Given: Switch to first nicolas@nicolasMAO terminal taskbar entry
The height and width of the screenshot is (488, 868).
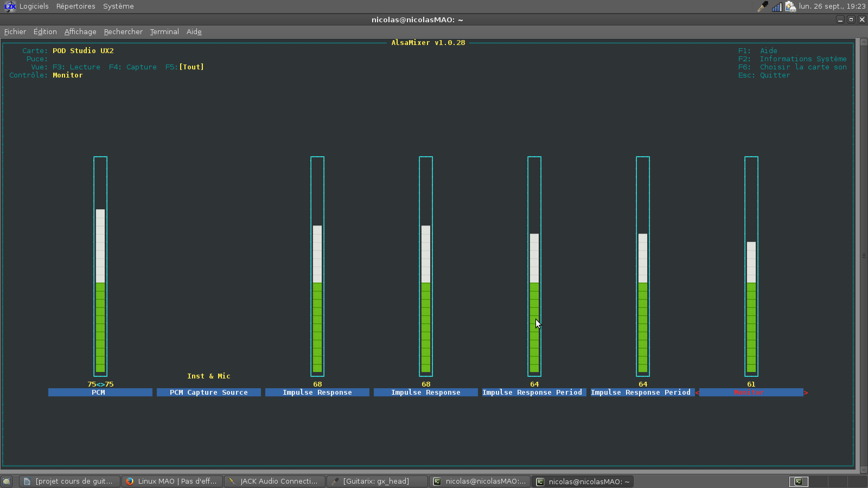Looking at the screenshot, I should click(x=480, y=481).
